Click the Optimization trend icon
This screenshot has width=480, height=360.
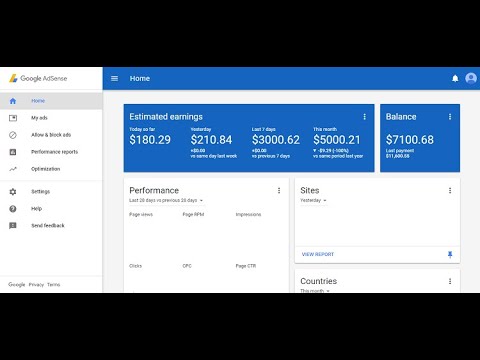point(13,169)
